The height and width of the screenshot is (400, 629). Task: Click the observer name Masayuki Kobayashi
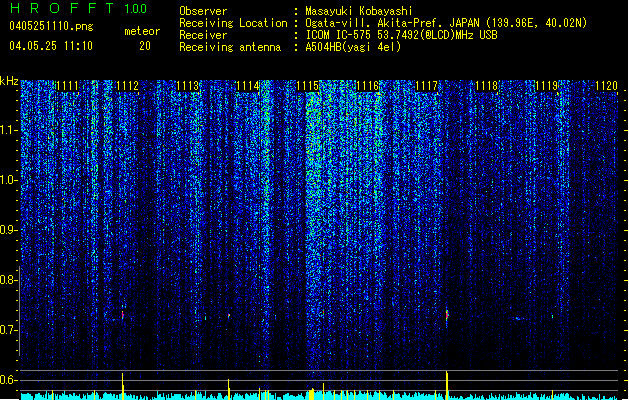[359, 11]
